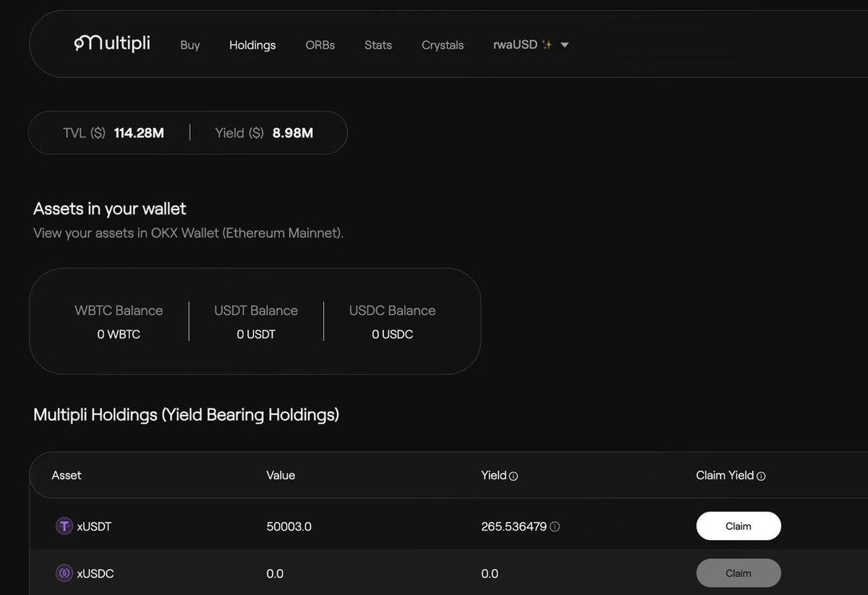Click the Yield value 8.98M

293,133
